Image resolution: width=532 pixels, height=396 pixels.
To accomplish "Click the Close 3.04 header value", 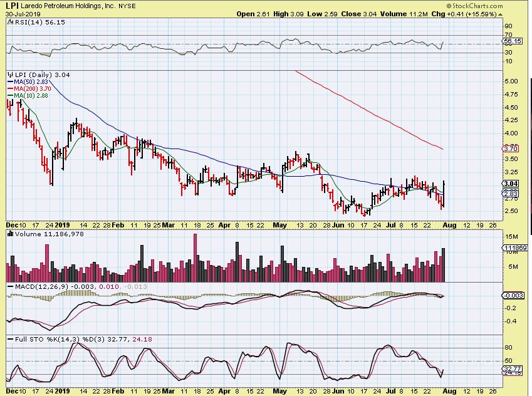I will click(358, 14).
